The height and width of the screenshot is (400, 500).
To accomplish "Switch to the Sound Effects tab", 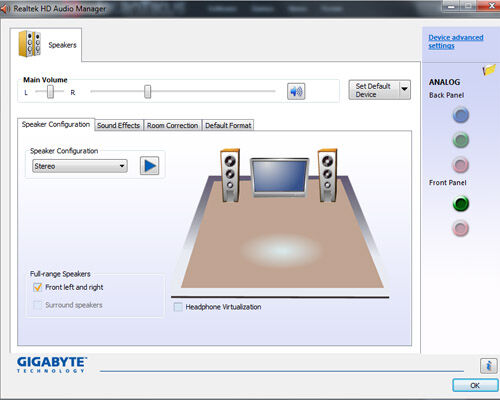I will 118,125.
